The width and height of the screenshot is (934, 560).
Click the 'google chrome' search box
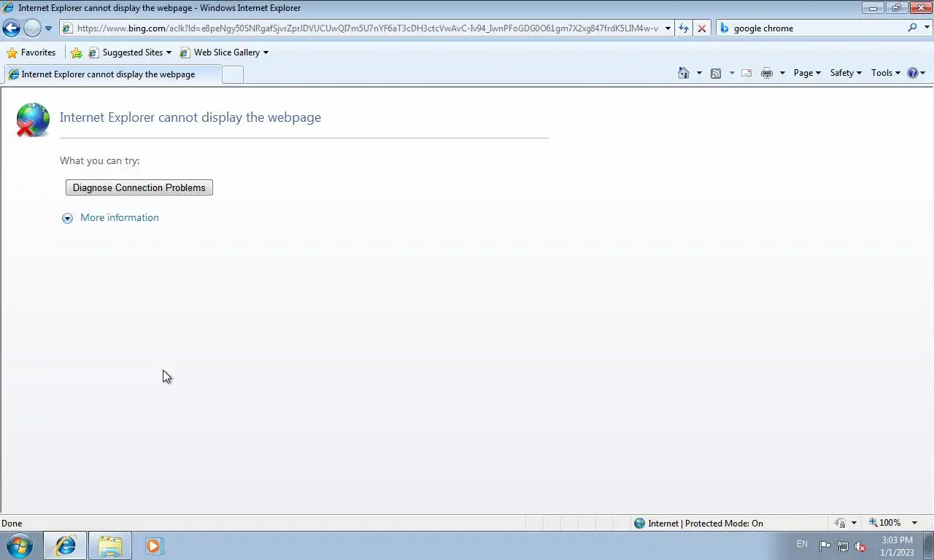(810, 28)
